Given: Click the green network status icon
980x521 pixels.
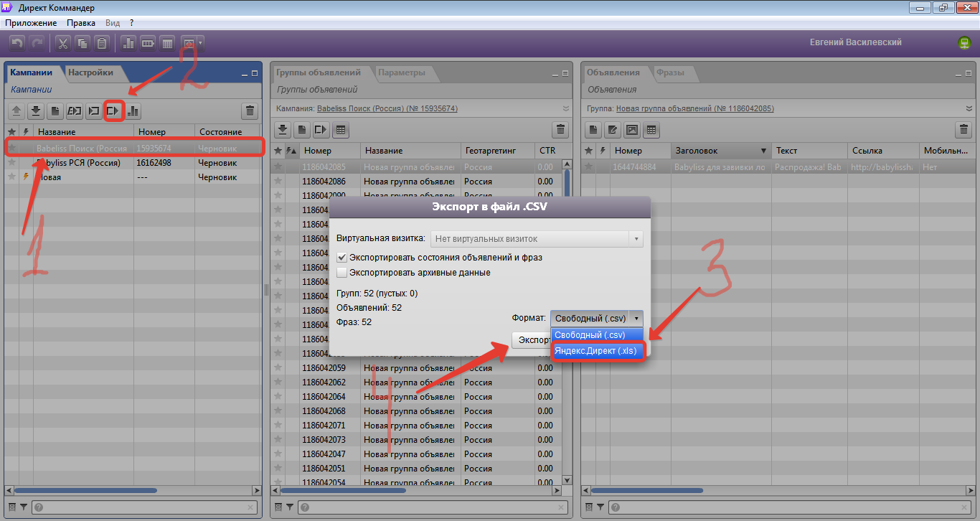Looking at the screenshot, I should tap(963, 43).
